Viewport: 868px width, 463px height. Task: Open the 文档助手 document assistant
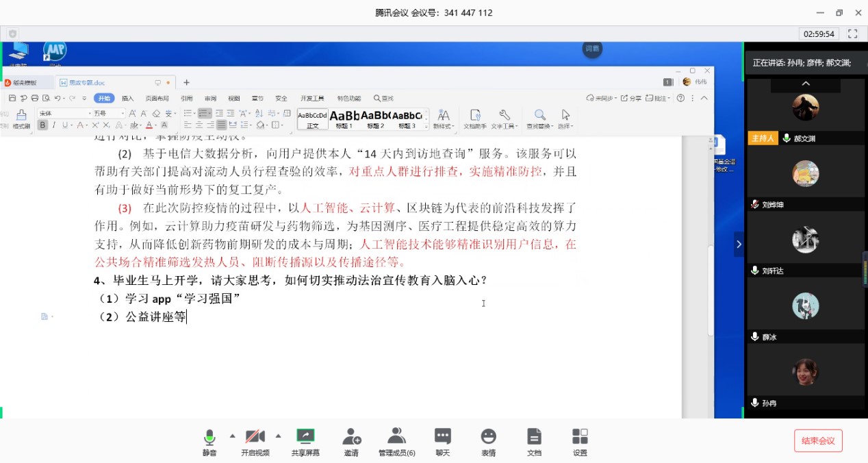coord(475,118)
